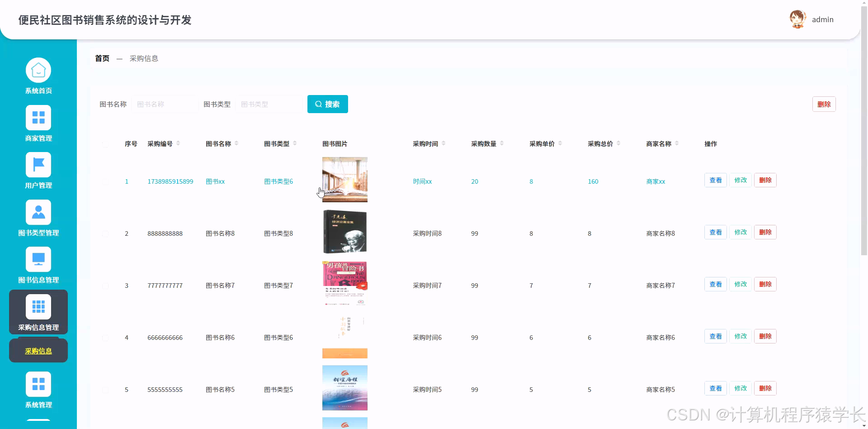
Task: Check the row 1738985915899 checkbox
Action: (105, 181)
